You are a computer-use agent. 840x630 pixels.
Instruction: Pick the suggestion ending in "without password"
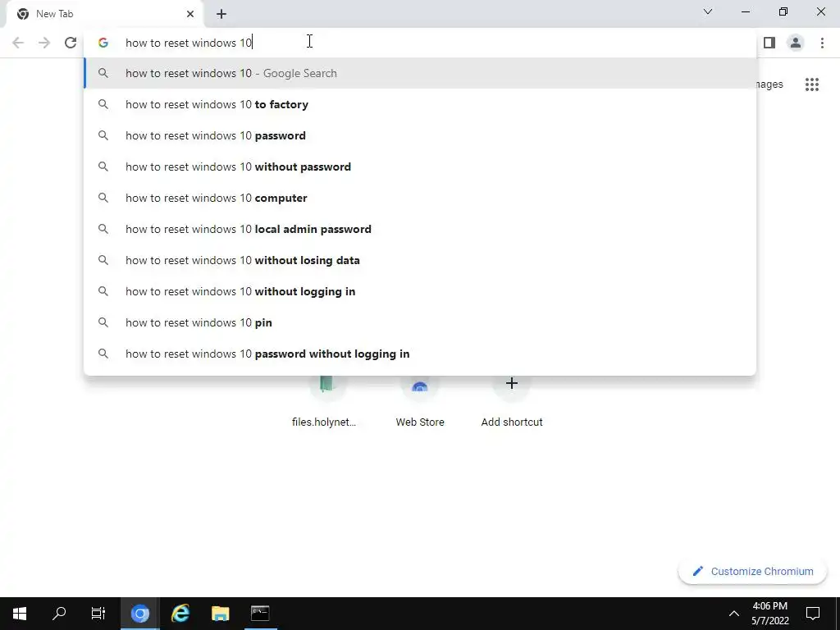pyautogui.click(x=421, y=167)
